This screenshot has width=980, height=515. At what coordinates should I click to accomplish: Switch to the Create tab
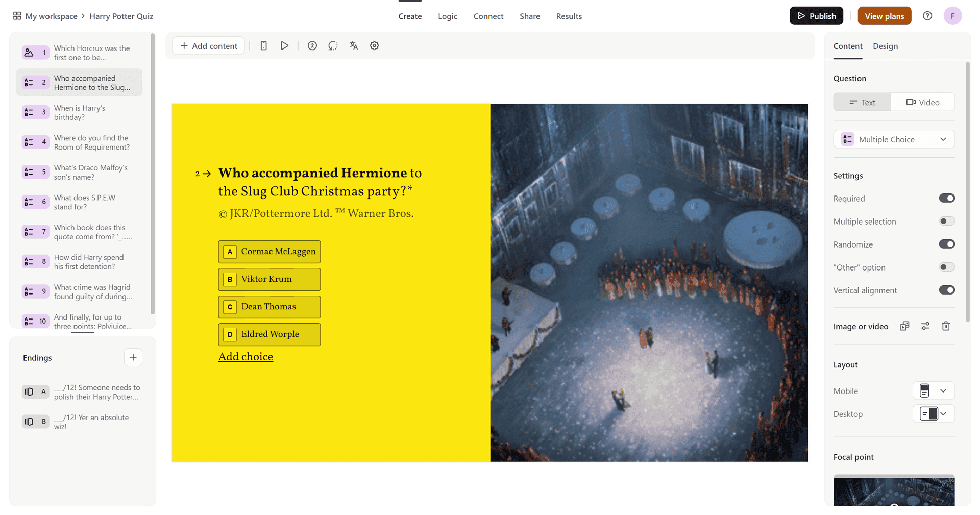(x=410, y=16)
